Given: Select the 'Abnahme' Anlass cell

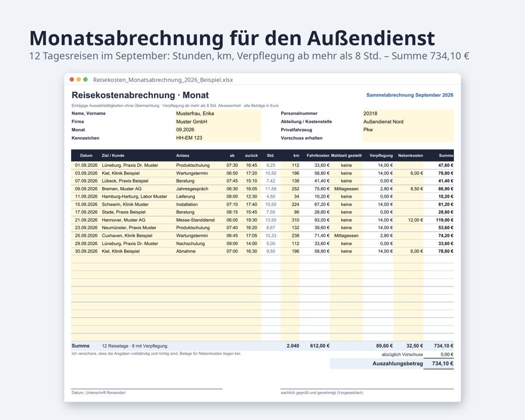Looking at the screenshot, I should (186, 251).
